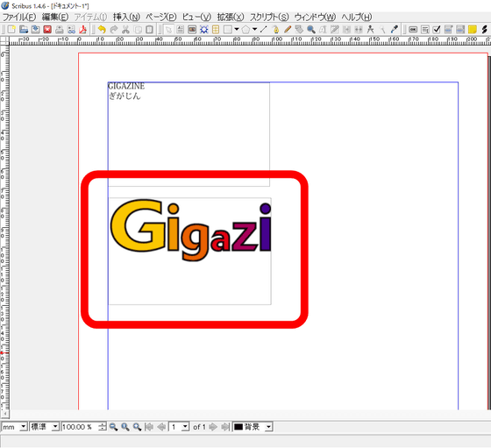Insert PDF Check Box icon
491x448 pixels.
[437, 30]
